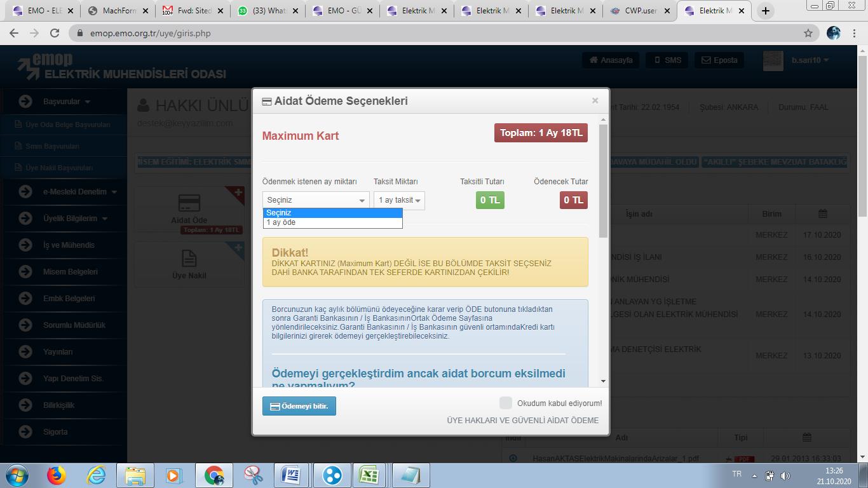Click the dialog scrollbar down arrow
The image size is (868, 488).
coord(603,381)
